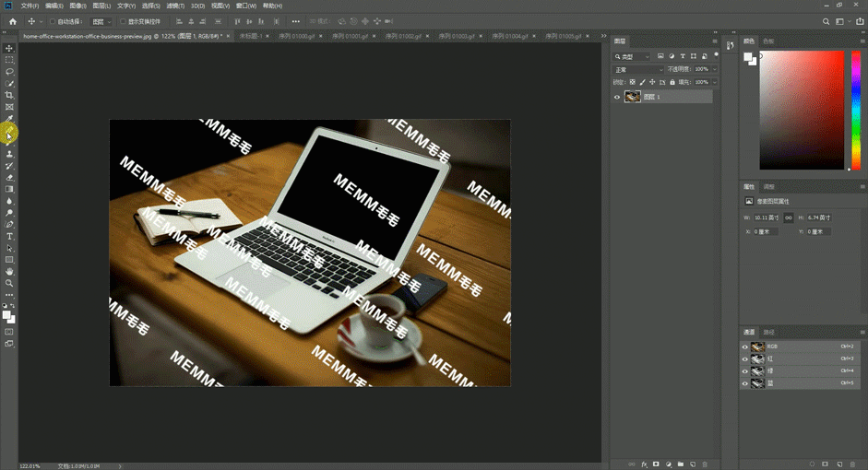Select the Dodge tool
Screen dimensions: 868x470
pyautogui.click(x=9, y=213)
